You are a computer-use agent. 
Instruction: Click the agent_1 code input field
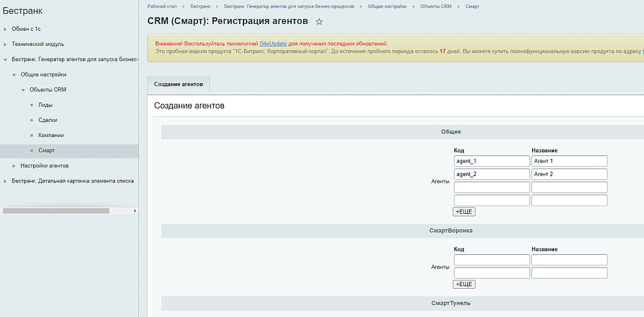pos(491,161)
